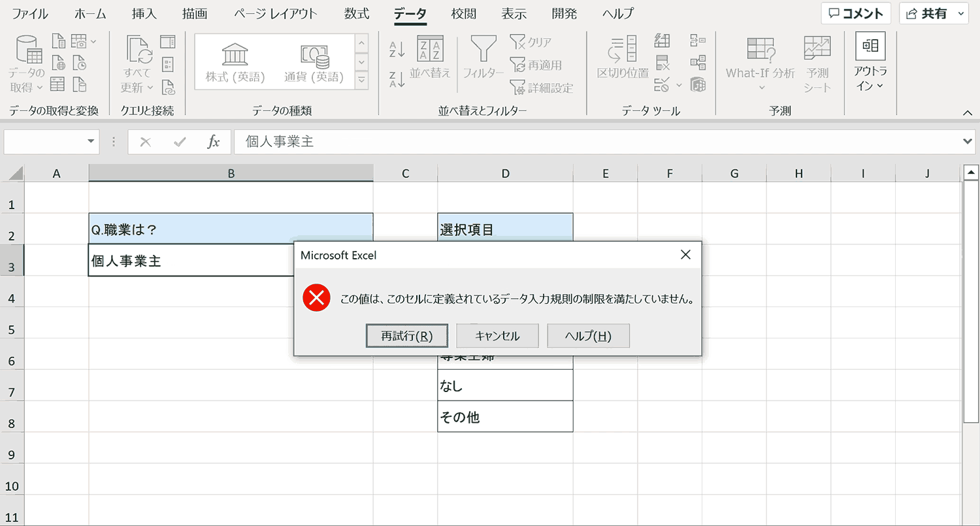980x526 pixels.
Task: Click the From Picture import icon
Action: (78, 42)
